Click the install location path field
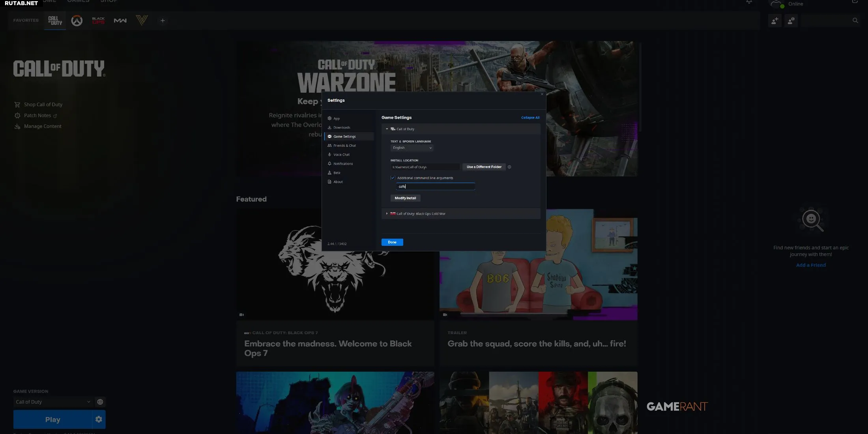Screen dimensions: 868x434 (x=425, y=167)
